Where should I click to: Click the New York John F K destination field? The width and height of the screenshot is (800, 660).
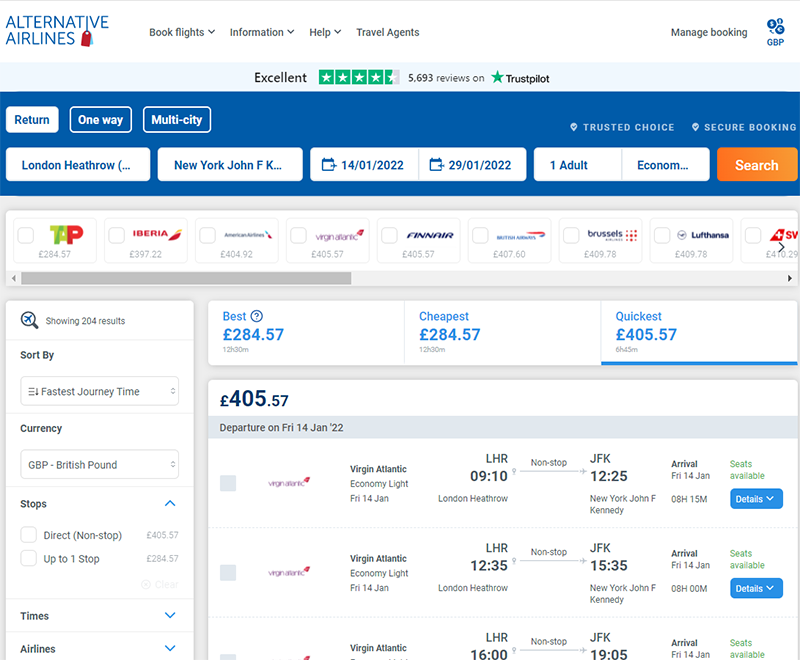pos(230,165)
